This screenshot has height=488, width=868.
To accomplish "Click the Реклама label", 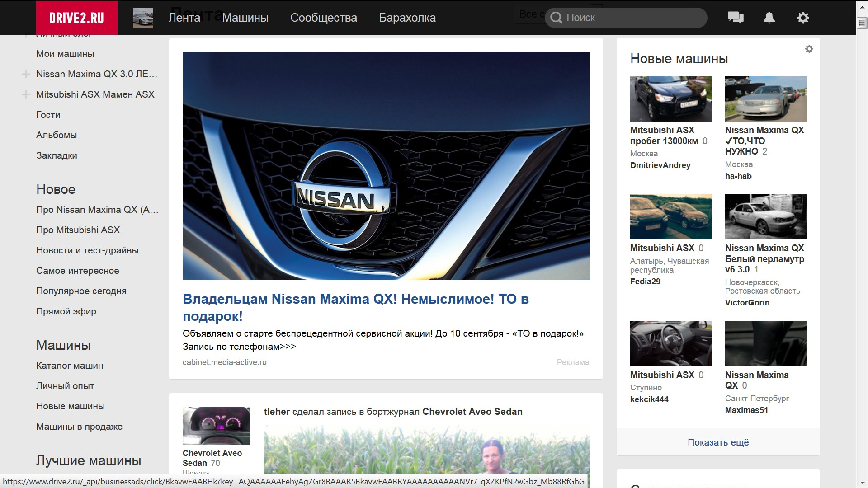I will click(x=573, y=362).
